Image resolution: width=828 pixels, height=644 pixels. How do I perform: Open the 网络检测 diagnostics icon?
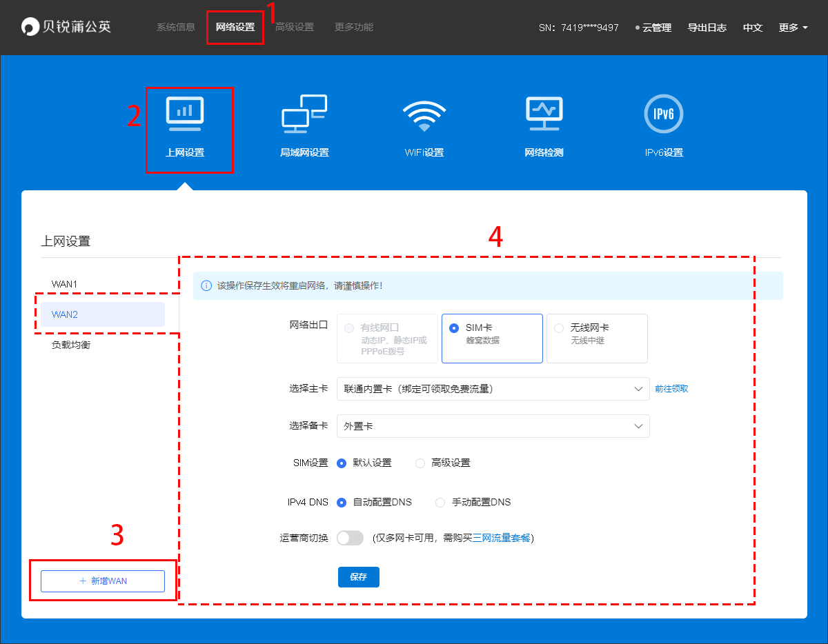pos(544,114)
